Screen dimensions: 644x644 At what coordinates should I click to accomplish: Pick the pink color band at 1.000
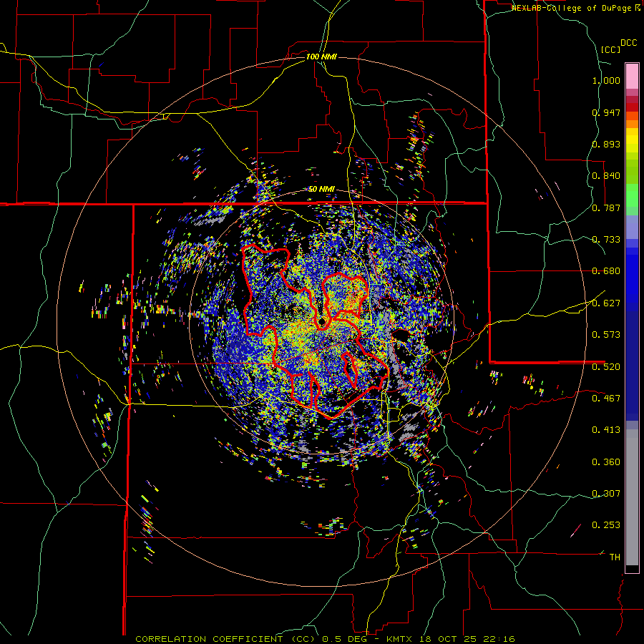(632, 76)
